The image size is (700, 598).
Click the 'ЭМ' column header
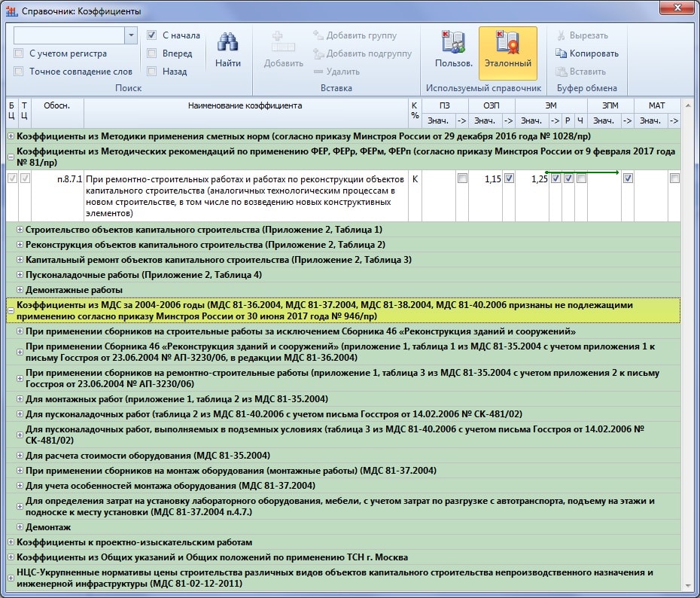(x=551, y=106)
